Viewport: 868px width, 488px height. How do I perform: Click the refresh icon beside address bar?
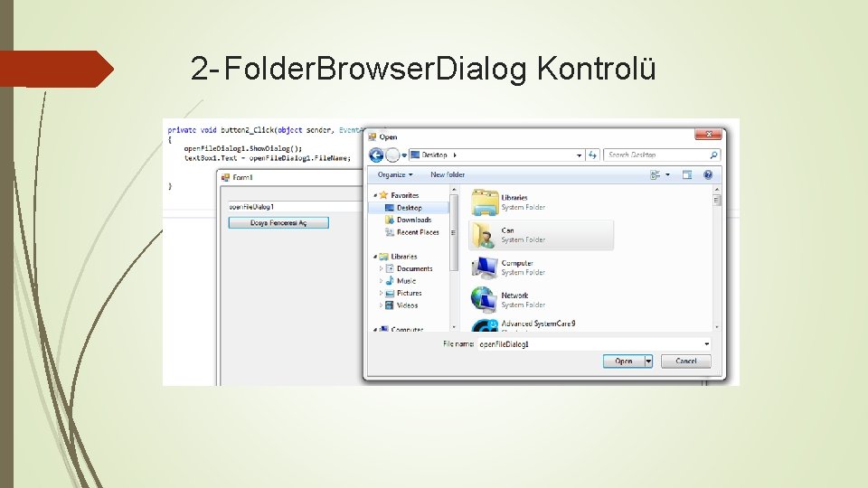click(x=592, y=155)
